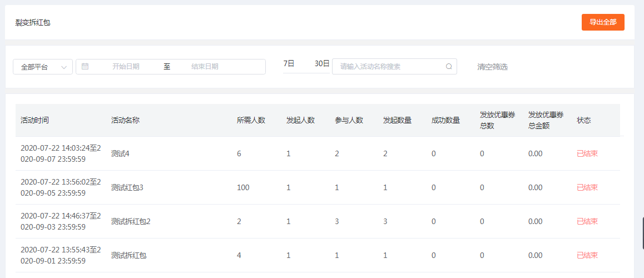Click the 开始日期 start date field
This screenshot has height=278, width=644.
[126, 67]
